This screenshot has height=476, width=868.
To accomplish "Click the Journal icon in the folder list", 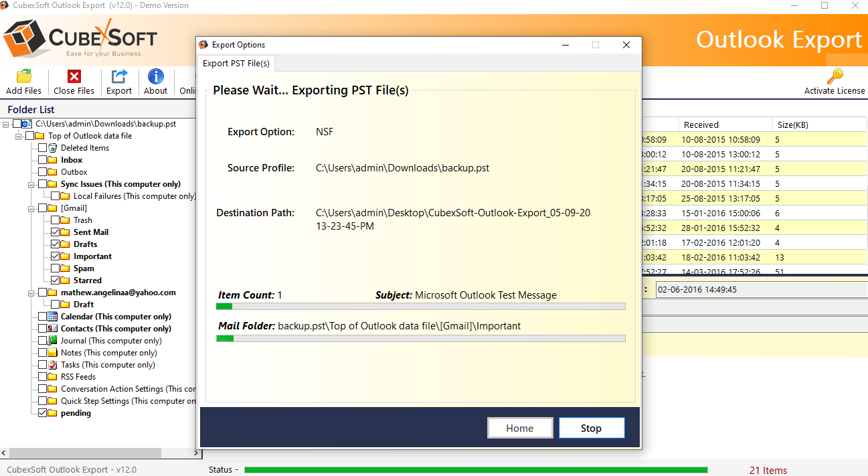I will [x=52, y=341].
